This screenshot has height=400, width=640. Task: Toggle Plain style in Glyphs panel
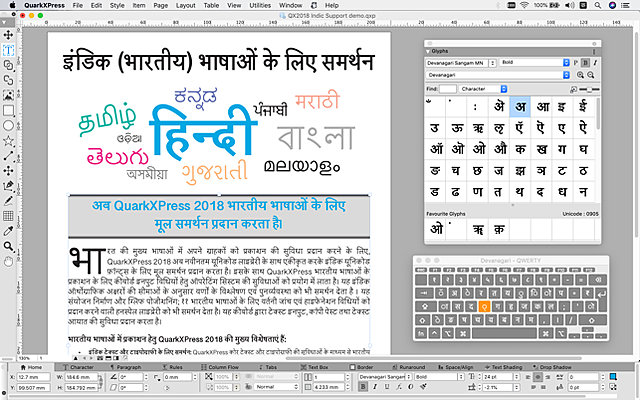click(576, 63)
